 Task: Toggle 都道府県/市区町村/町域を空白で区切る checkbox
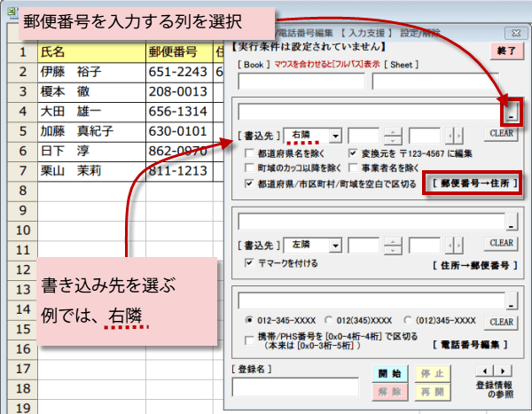click(x=249, y=184)
